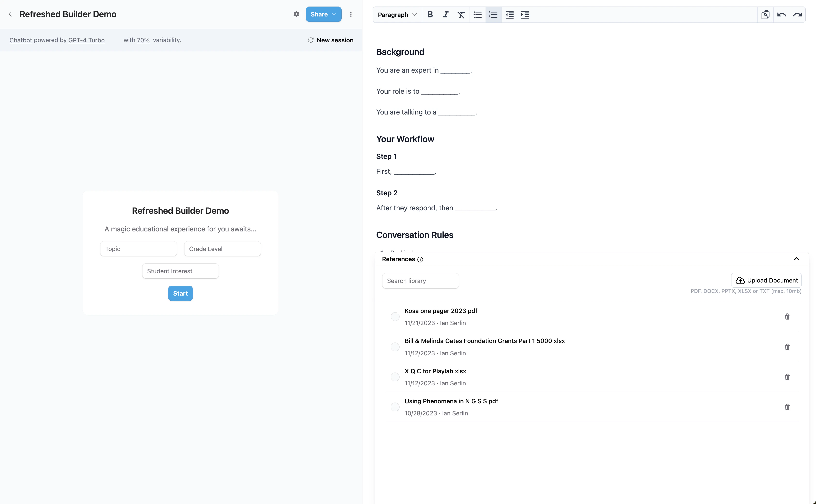
Task: Collapse the References panel chevron
Action: click(796, 259)
